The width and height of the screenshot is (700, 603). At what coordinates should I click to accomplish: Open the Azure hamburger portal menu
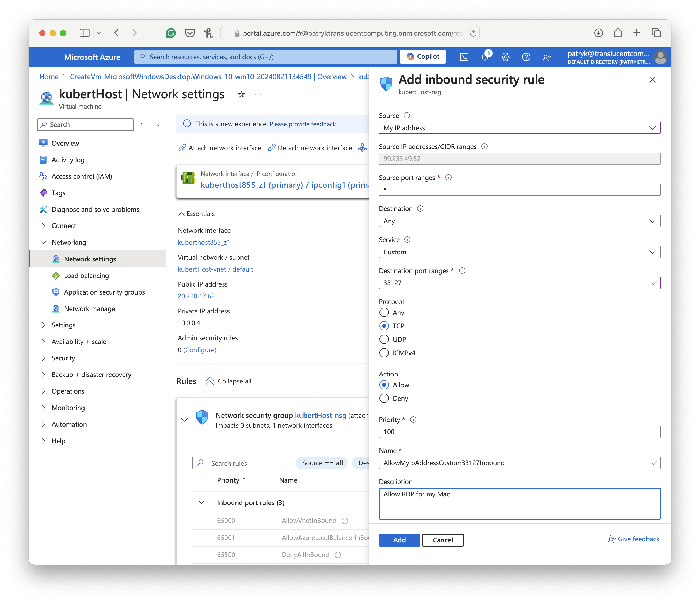coord(42,57)
